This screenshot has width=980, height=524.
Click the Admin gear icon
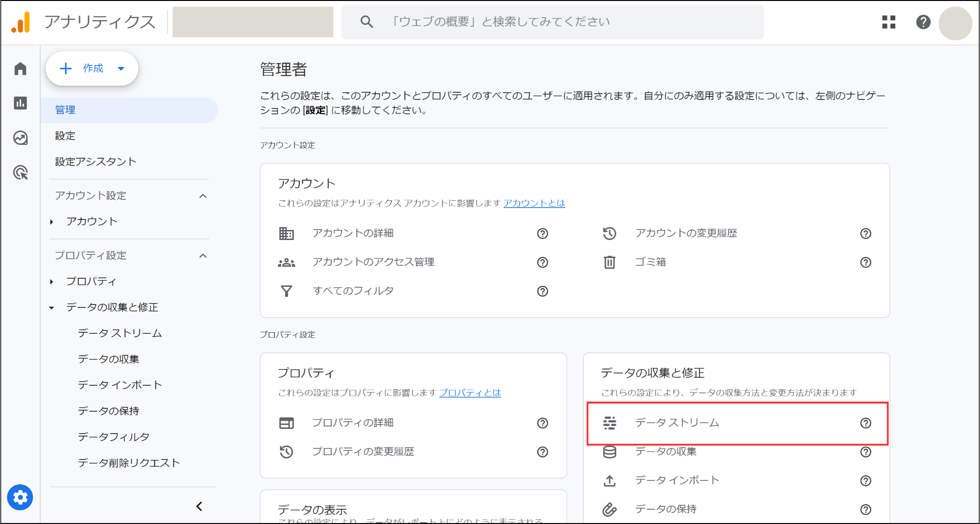[20, 497]
